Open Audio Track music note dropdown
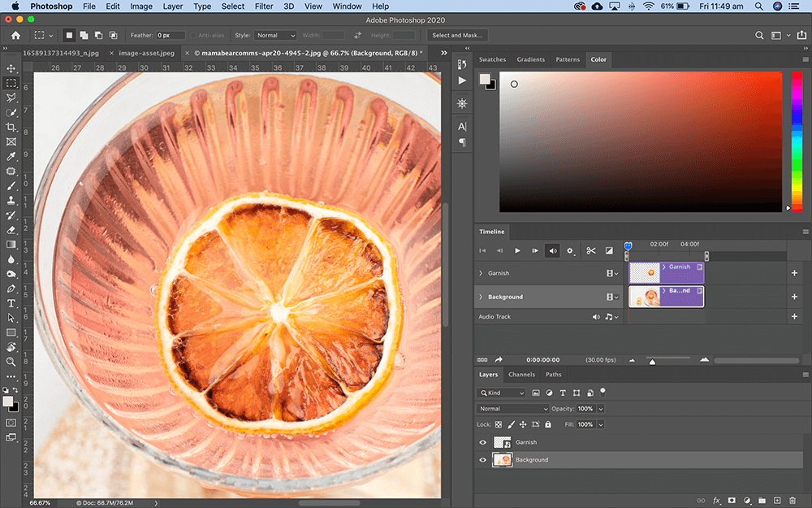Screen dimensions: 812x508 click(612, 317)
